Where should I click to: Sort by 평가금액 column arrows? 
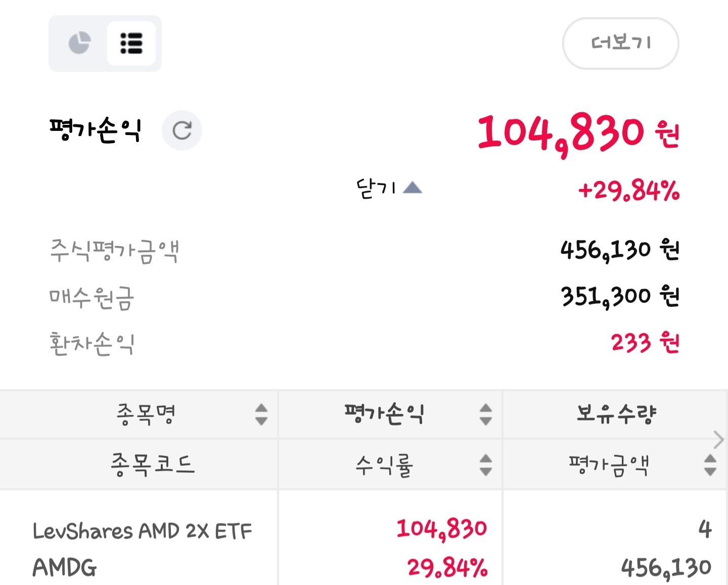710,465
